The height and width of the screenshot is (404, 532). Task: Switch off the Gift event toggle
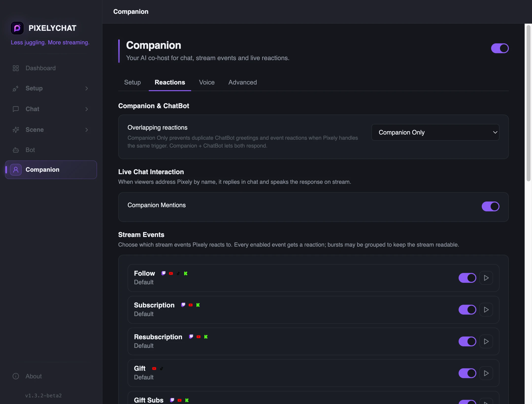point(467,373)
